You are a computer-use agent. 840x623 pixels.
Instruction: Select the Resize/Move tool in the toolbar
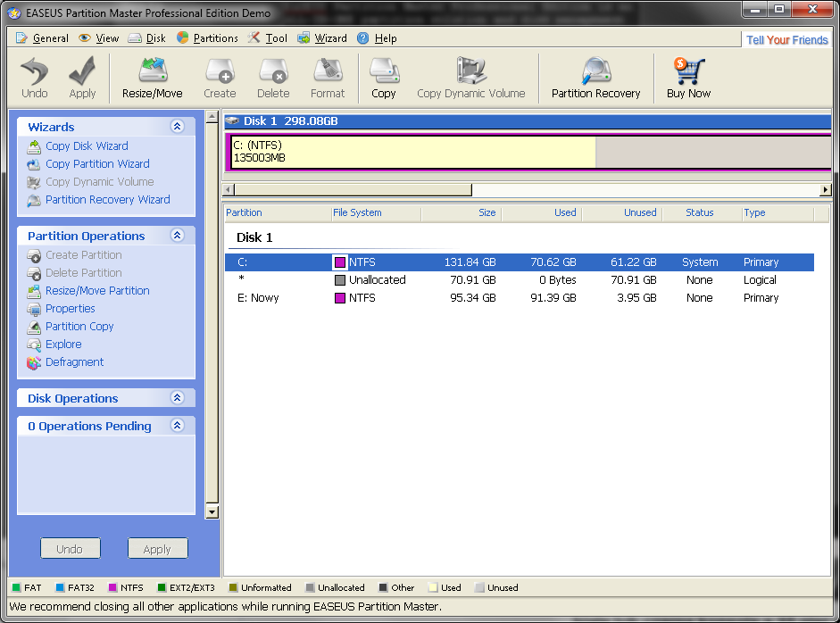pyautogui.click(x=152, y=77)
